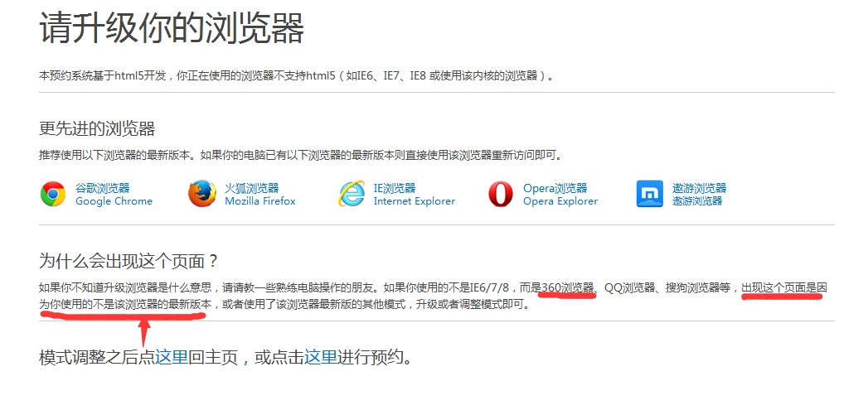Screen dimensions: 868x410
Task: Open the IE浏览器 link
Action: point(395,188)
